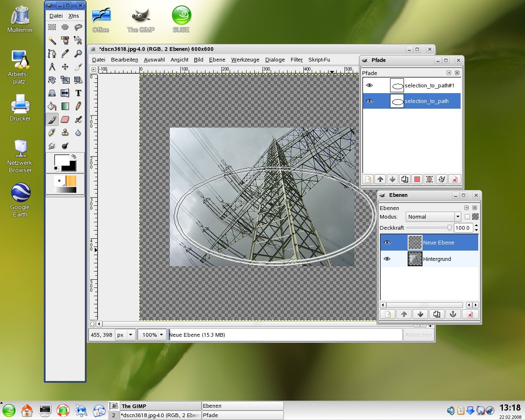The width and height of the screenshot is (525, 420).
Task: Open the px unit dropdown
Action: point(126,335)
